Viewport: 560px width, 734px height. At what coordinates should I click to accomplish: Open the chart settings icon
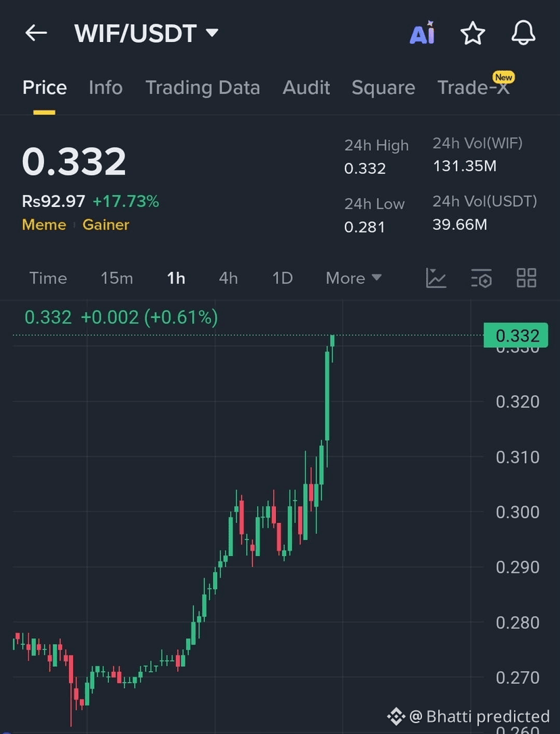pos(482,278)
